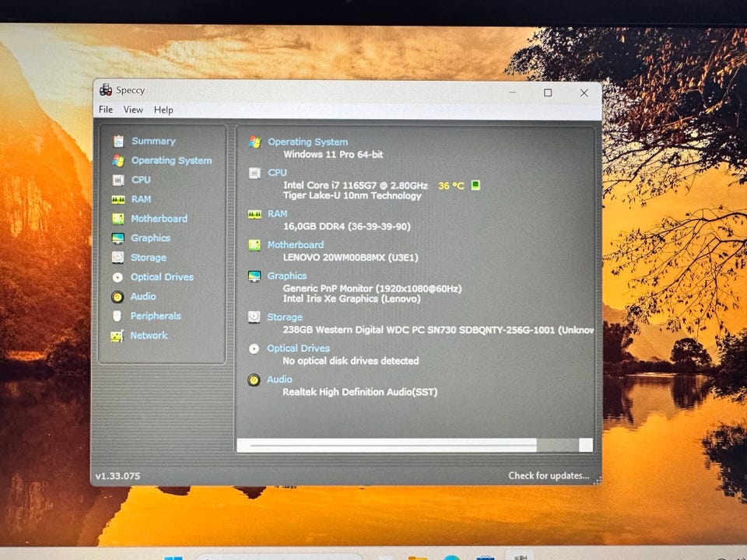Click the Audio speaker icon in the sidebar

pyautogui.click(x=117, y=296)
